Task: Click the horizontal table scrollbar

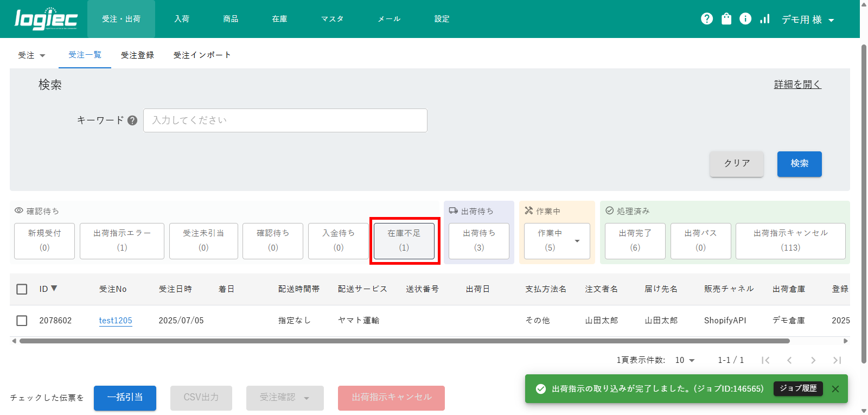Action: pyautogui.click(x=404, y=341)
